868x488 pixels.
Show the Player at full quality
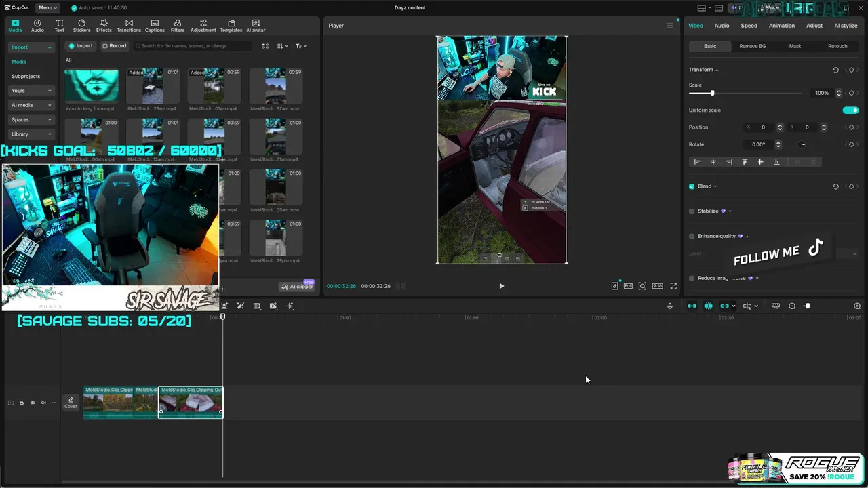(628, 286)
